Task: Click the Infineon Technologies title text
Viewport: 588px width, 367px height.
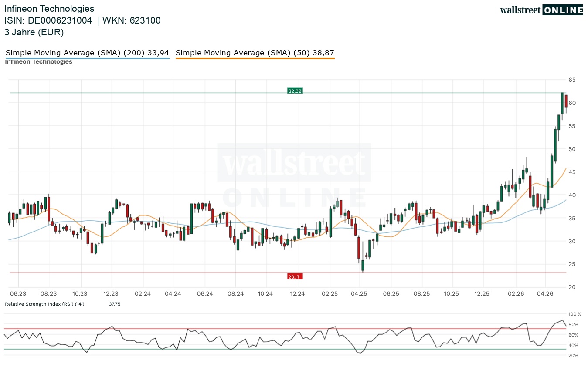Action: [49, 9]
